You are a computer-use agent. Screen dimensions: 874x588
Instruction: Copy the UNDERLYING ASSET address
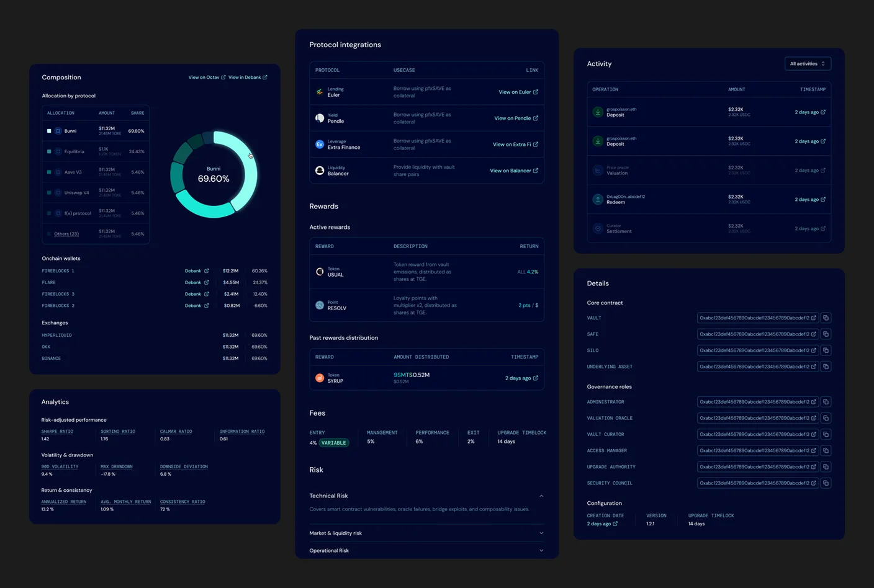point(826,367)
